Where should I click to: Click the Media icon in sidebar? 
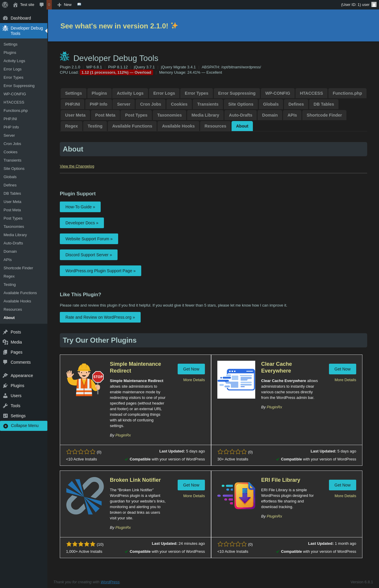(5, 342)
